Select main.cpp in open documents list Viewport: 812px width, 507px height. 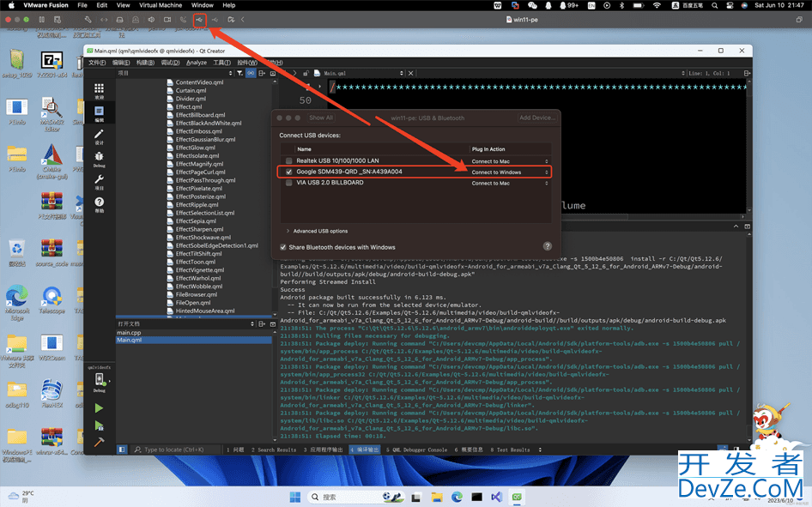pos(129,333)
